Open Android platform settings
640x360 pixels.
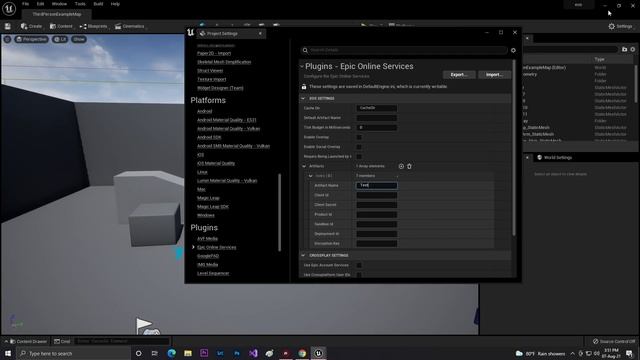pos(204,111)
